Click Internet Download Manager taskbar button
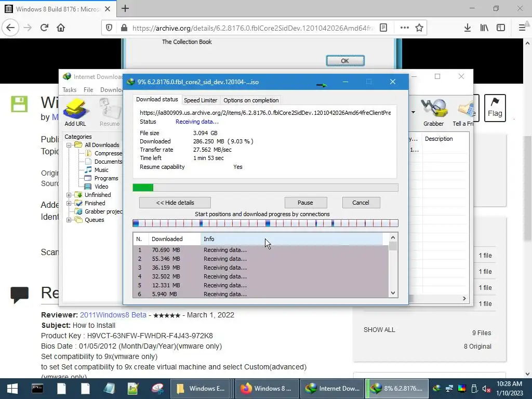The image size is (532, 399). (331, 389)
